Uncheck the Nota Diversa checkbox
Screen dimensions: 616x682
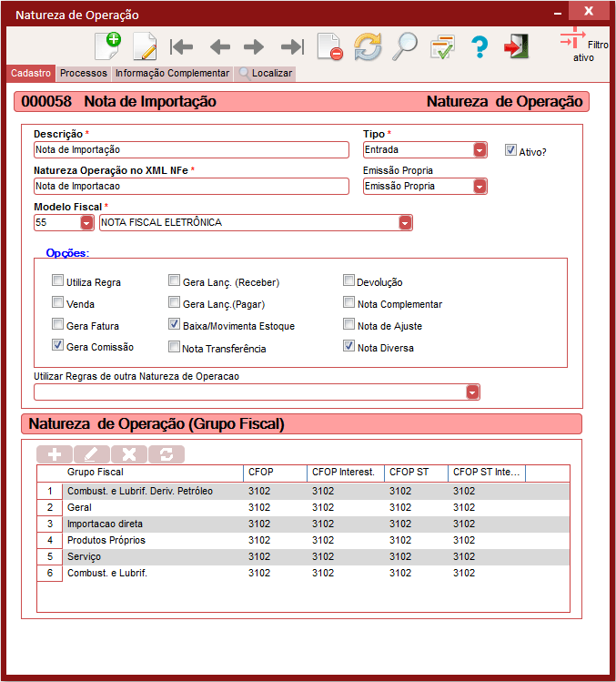(x=348, y=346)
